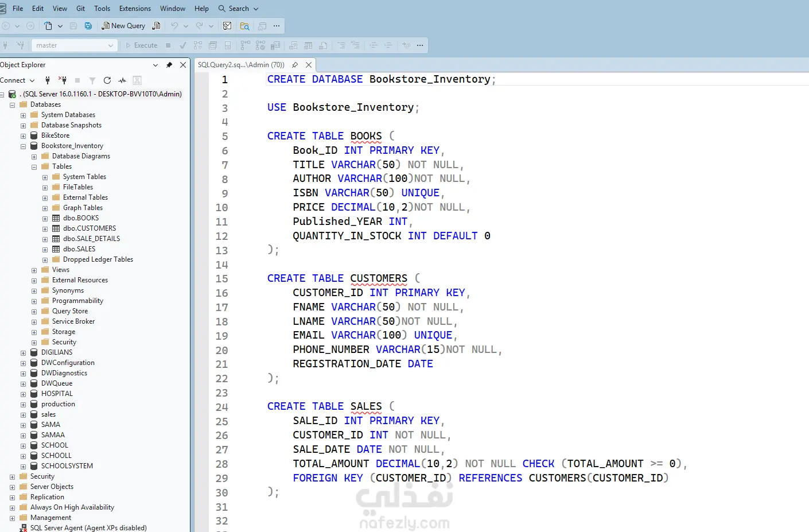Pin the SQLQuery2.sql tab

coord(295,65)
